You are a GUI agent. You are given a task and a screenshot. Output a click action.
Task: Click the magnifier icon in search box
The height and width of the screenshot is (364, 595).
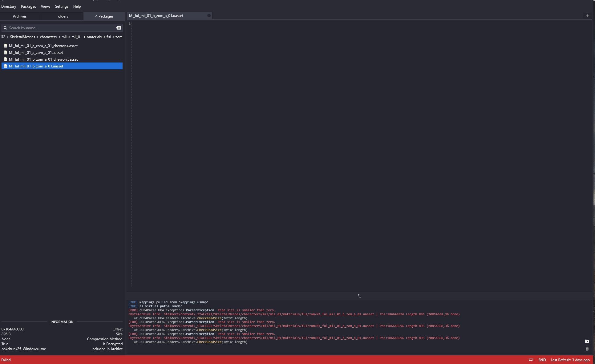click(5, 28)
